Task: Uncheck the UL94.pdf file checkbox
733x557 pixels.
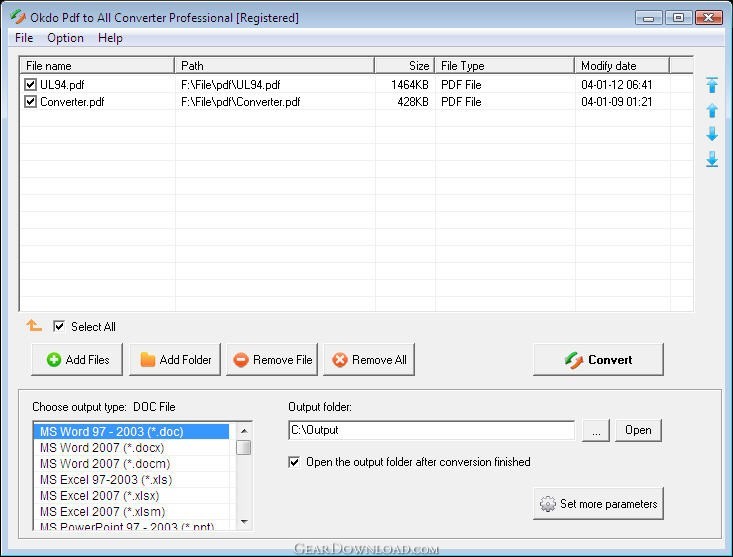Action: click(x=30, y=84)
